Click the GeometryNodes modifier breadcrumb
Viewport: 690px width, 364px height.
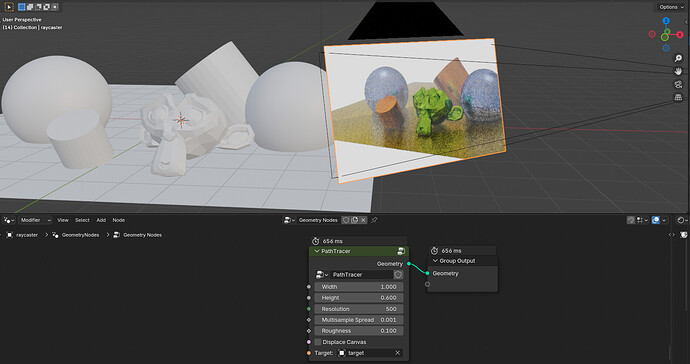point(76,235)
